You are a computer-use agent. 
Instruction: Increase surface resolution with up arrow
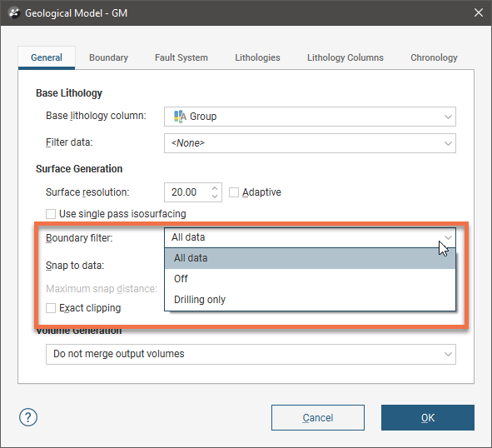pyautogui.click(x=215, y=188)
